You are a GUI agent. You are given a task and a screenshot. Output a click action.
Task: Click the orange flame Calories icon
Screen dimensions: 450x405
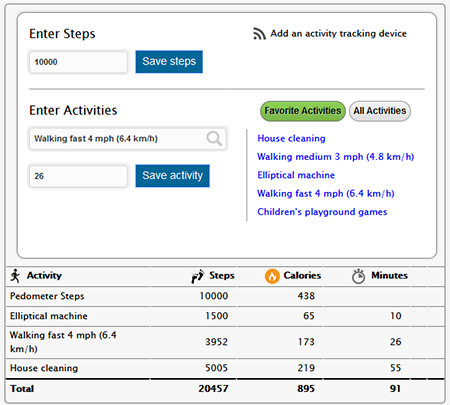click(272, 276)
